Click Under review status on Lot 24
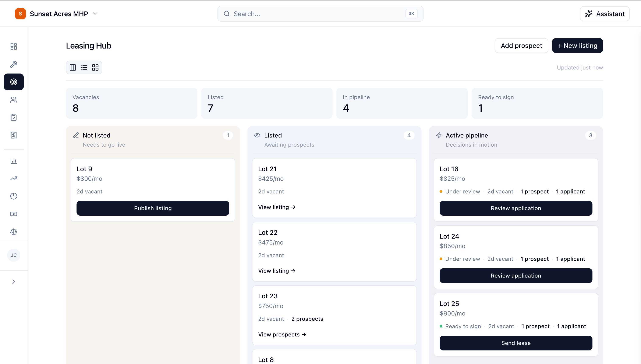Image resolution: width=641 pixels, height=364 pixels. [x=460, y=259]
